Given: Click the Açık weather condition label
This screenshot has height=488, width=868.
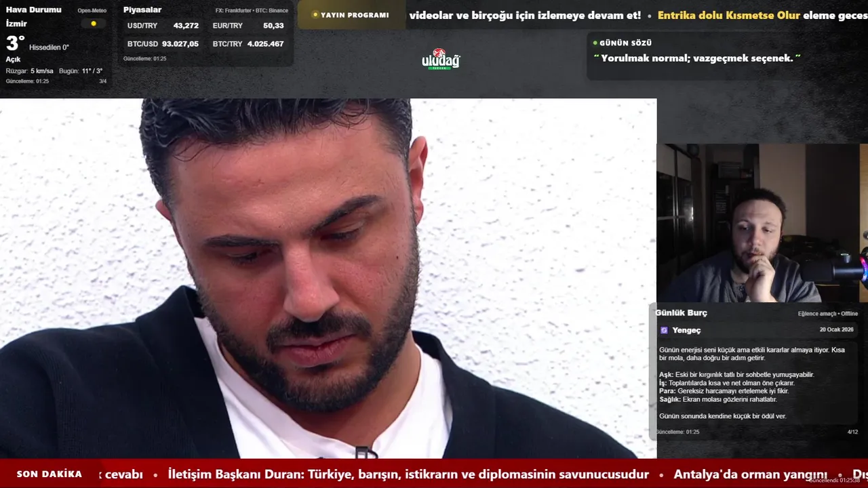Looking at the screenshot, I should [13, 60].
